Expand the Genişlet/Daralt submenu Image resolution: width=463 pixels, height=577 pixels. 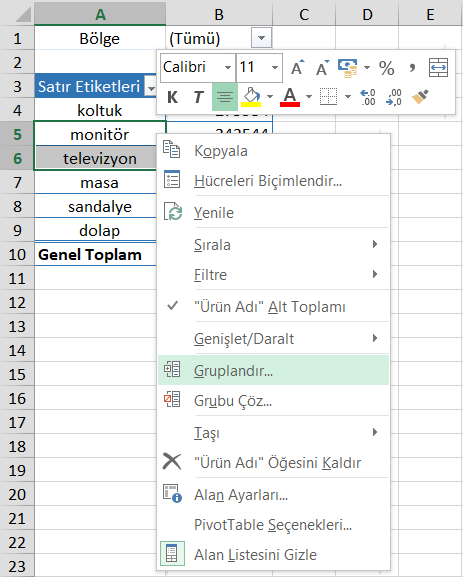(273, 339)
